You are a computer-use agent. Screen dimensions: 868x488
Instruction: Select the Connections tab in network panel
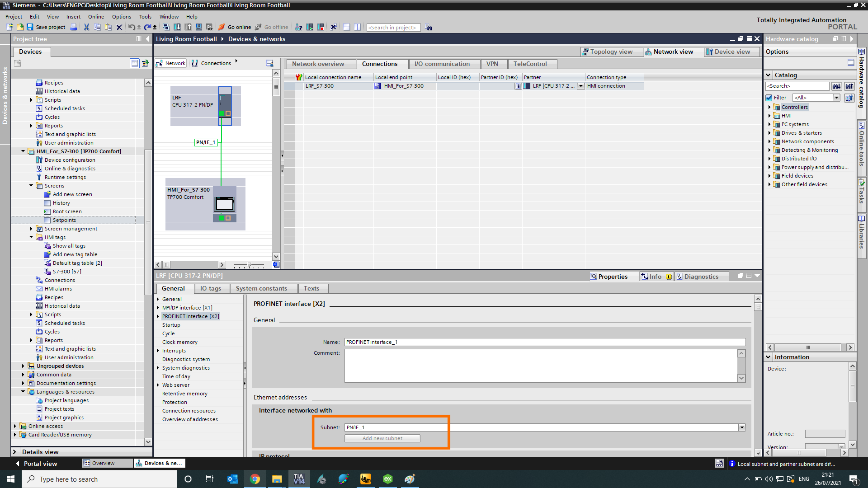(216, 62)
